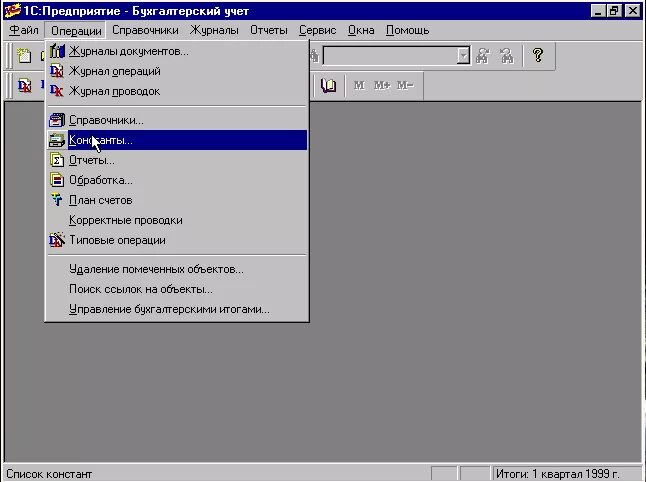Open the Журналы menu

point(214,30)
